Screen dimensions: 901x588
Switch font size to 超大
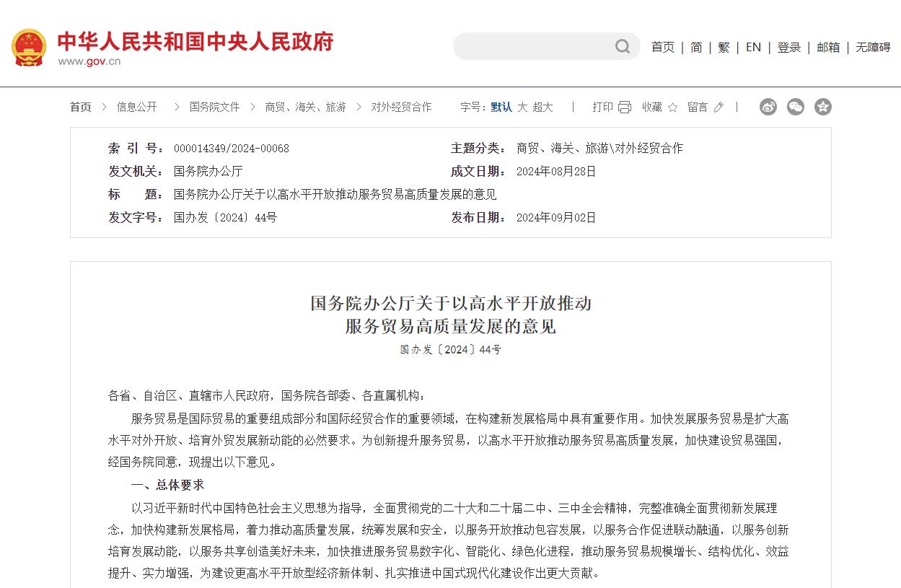click(x=543, y=107)
